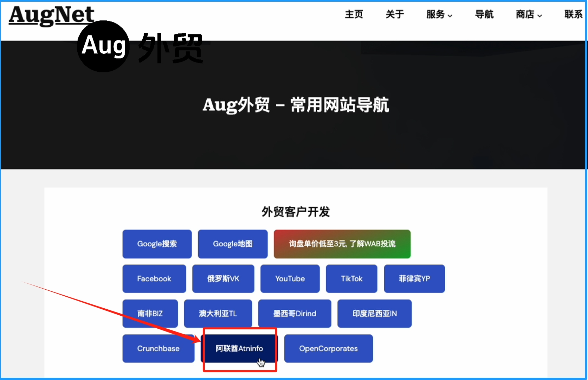The image size is (588, 380).
Task: Click the AugNet site logo
Action: coord(51,15)
